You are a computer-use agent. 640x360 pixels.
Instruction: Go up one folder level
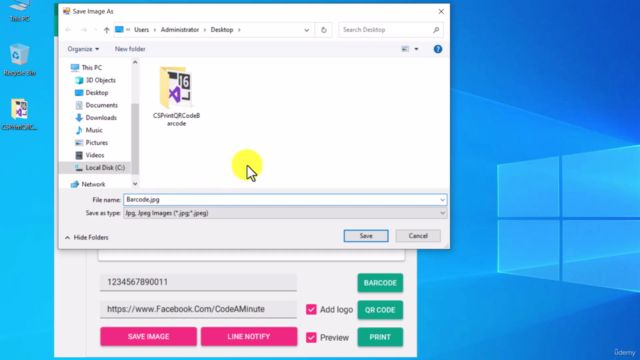[x=107, y=30]
